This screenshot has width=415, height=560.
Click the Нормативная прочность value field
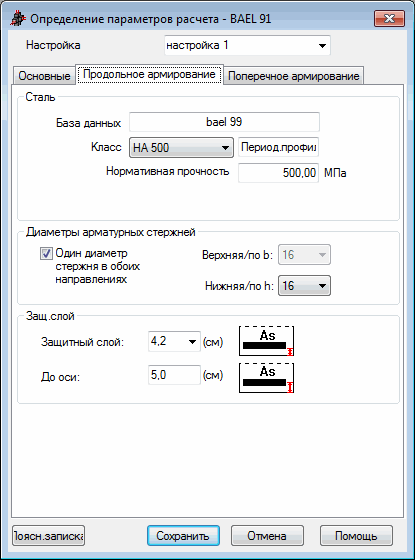click(278, 173)
